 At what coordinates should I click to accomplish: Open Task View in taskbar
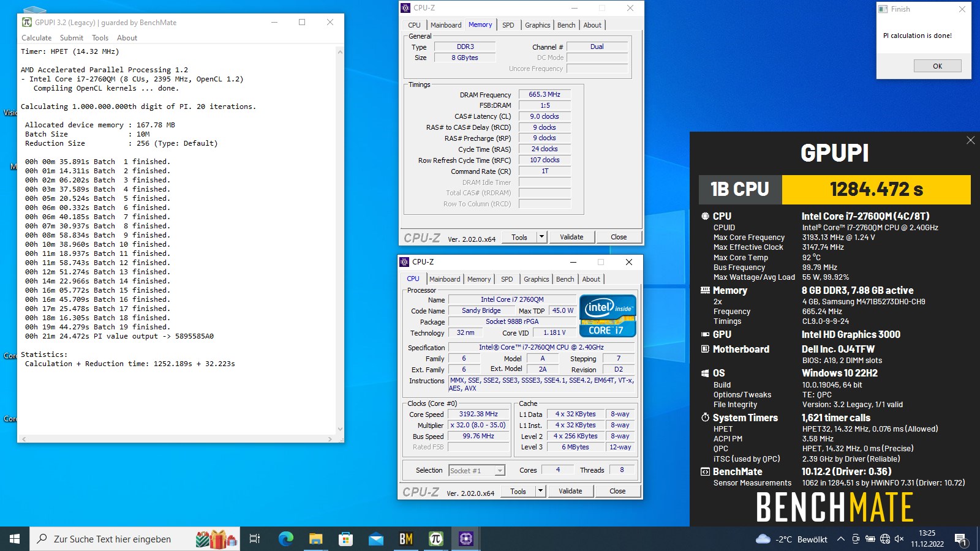[x=255, y=539]
